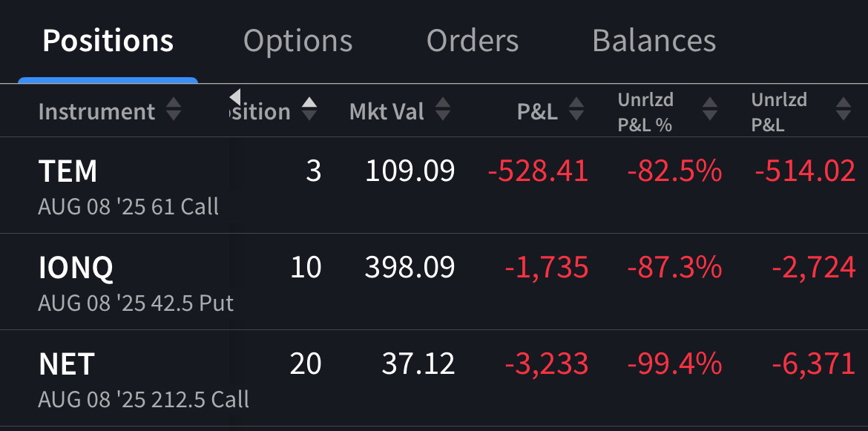Click the left scroll arrow indicator
The width and height of the screenshot is (868, 431).
[235, 96]
